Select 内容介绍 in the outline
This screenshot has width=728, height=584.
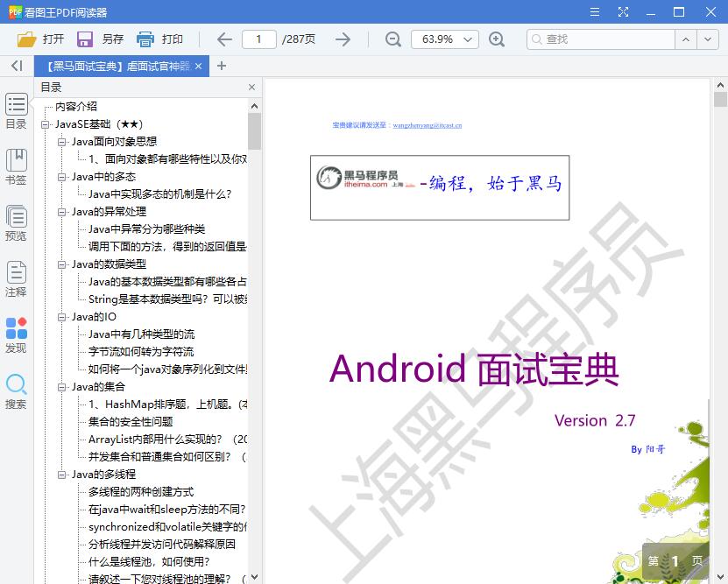tap(76, 107)
